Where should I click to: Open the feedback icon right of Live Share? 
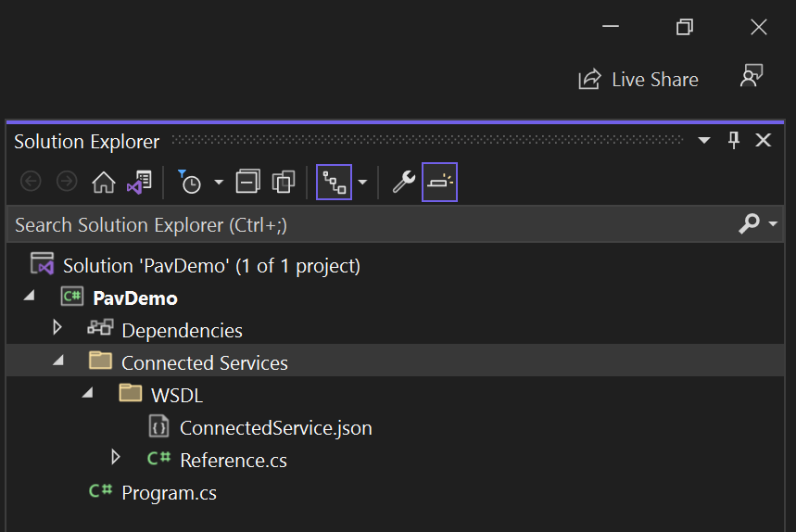(x=751, y=78)
